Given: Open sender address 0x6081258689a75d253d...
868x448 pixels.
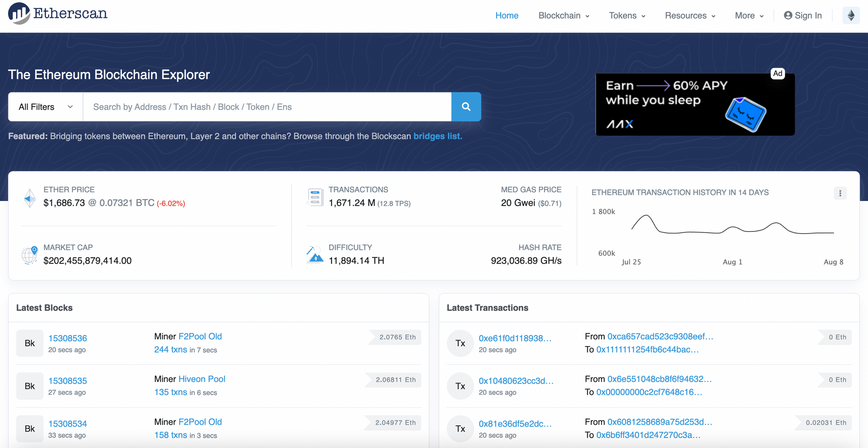Looking at the screenshot, I should [x=660, y=422].
